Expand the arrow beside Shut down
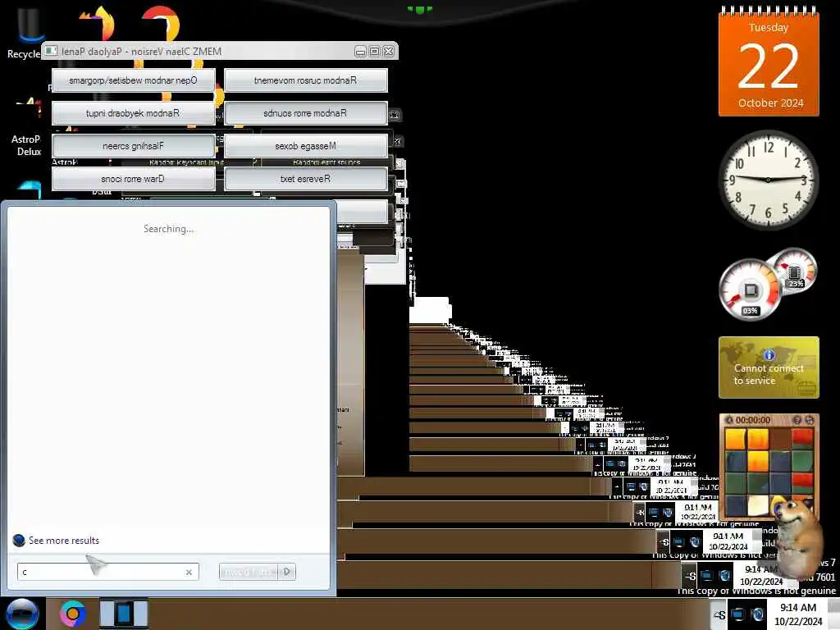840x630 pixels. tap(286, 572)
